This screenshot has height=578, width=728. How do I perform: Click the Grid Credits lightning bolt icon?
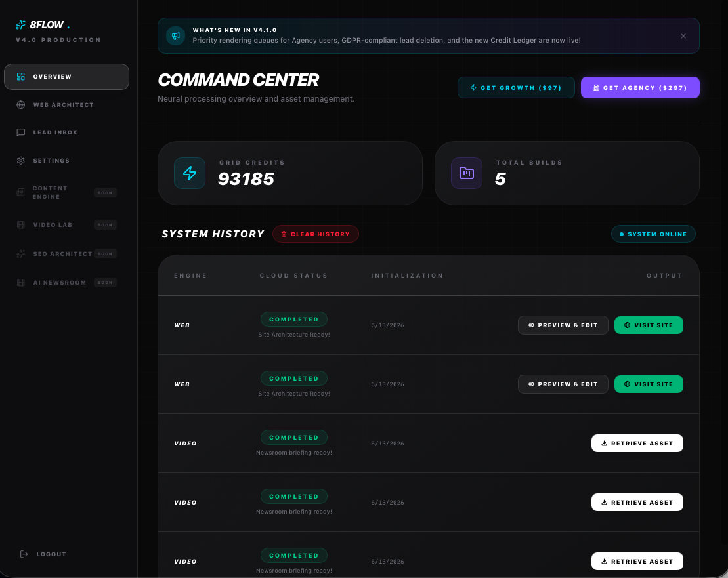[x=190, y=173]
